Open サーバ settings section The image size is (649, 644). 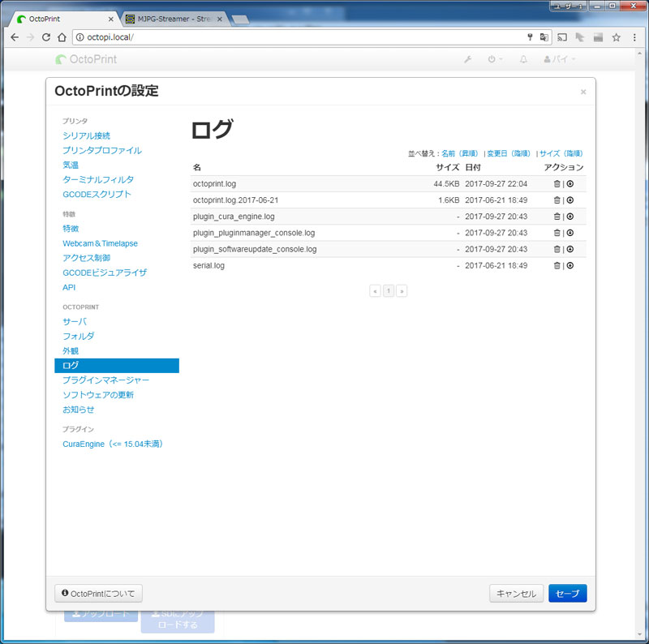click(75, 321)
